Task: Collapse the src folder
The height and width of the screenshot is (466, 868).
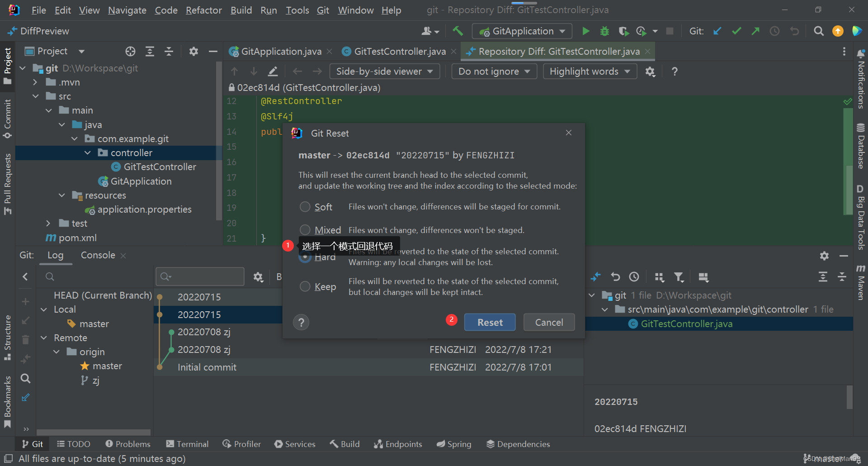Action: [x=36, y=96]
